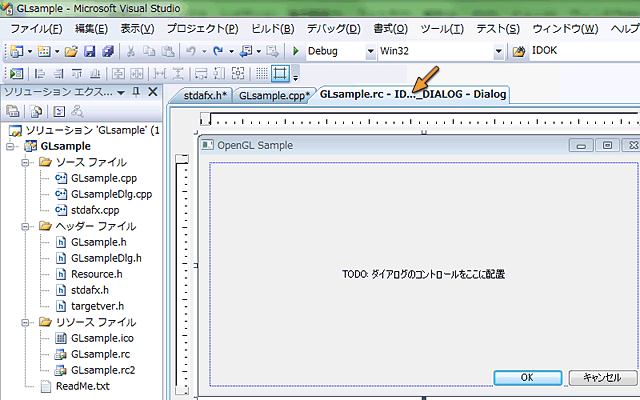
Task: Click the Align Bottoms icon
Action: click(95, 74)
